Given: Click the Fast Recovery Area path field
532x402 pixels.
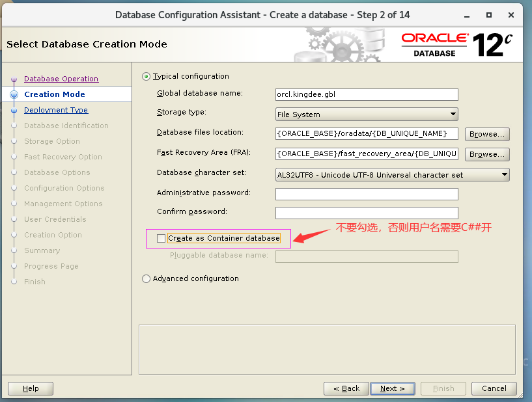Looking at the screenshot, I should (x=367, y=154).
